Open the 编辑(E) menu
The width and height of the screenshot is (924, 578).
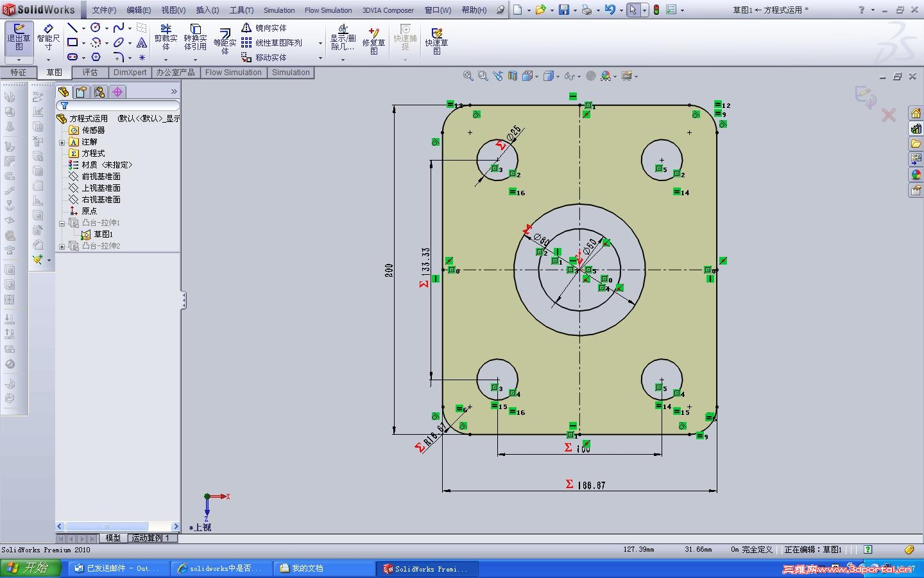[x=139, y=10]
